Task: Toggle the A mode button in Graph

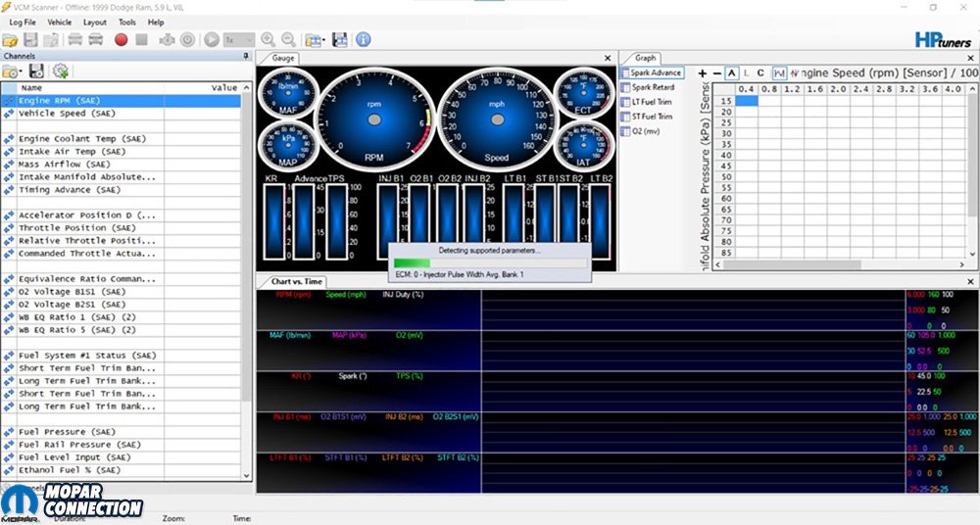Action: point(731,73)
